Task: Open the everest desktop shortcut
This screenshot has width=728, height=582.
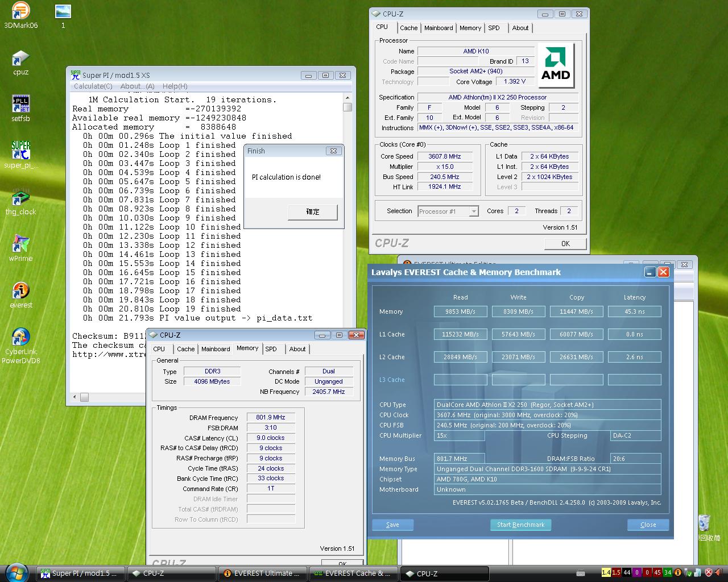Action: (20, 295)
